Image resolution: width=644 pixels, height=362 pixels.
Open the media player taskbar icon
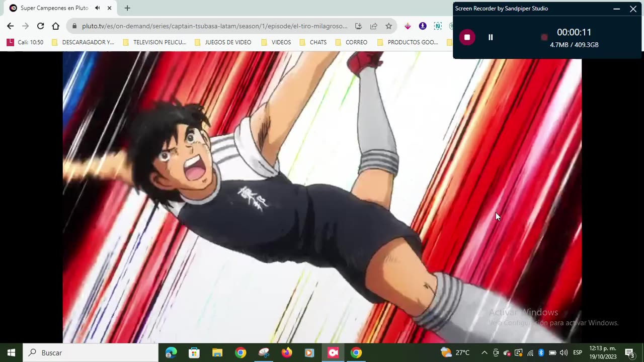point(309,353)
